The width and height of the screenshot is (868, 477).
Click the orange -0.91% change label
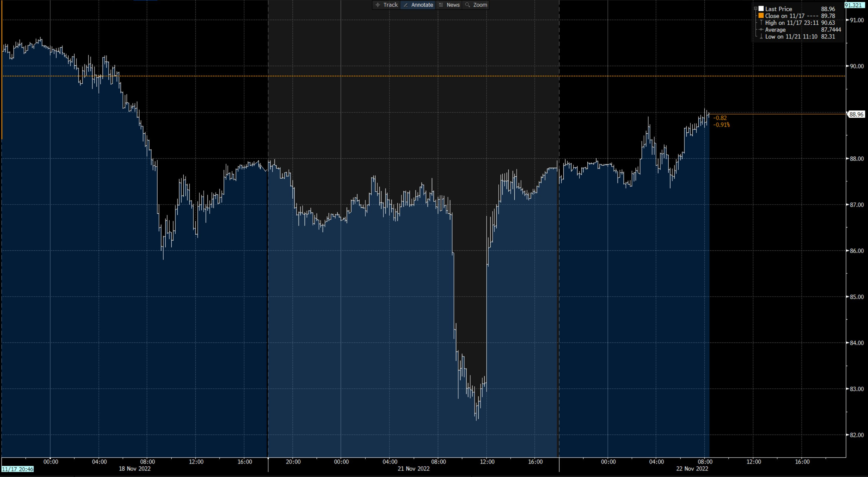tap(722, 125)
